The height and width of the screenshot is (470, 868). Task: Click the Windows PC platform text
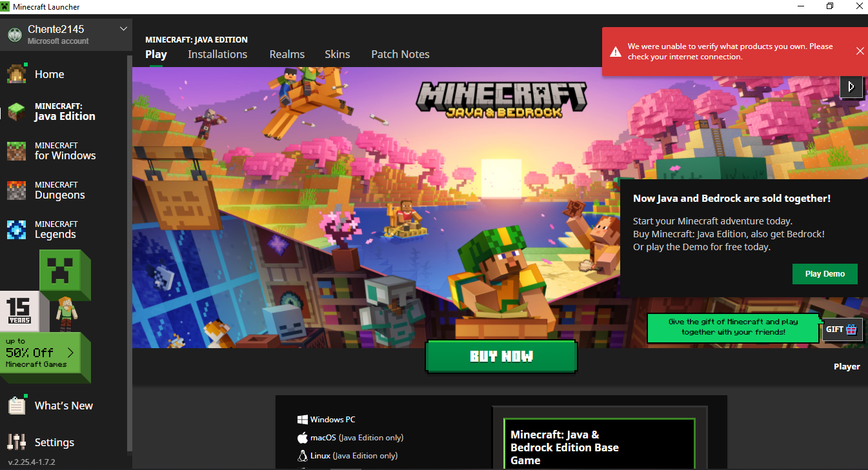pyautogui.click(x=332, y=420)
